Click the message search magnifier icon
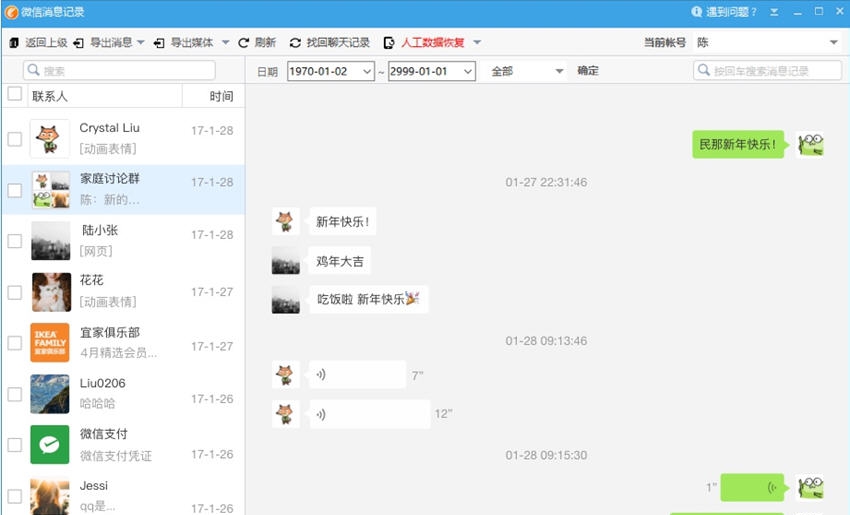 pyautogui.click(x=704, y=70)
